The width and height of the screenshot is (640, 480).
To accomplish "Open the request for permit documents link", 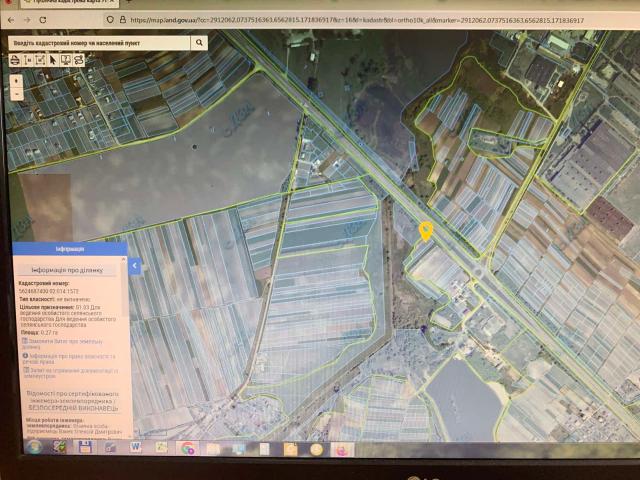I will tap(70, 372).
